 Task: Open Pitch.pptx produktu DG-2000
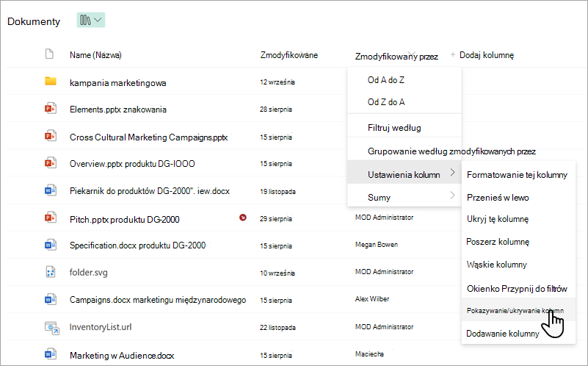tap(125, 220)
